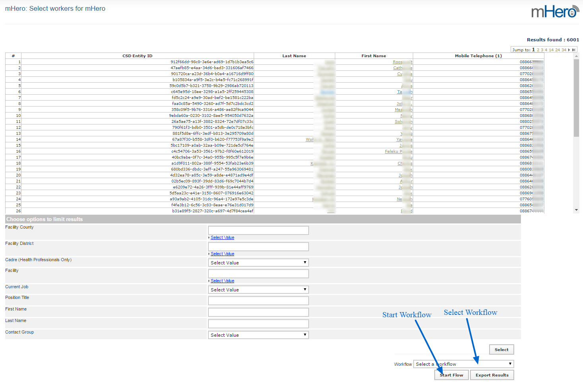This screenshot has height=392, width=583.
Task: Jump to page 4
Action: (546, 50)
